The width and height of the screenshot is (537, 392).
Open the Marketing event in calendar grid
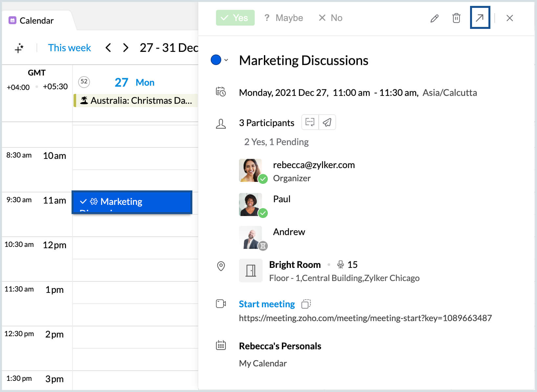point(132,202)
